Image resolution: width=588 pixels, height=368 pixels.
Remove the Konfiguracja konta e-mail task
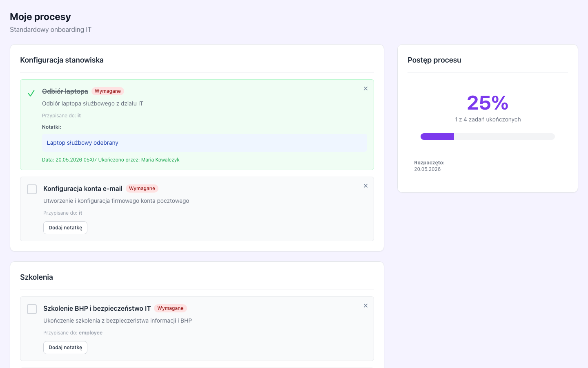point(365,186)
